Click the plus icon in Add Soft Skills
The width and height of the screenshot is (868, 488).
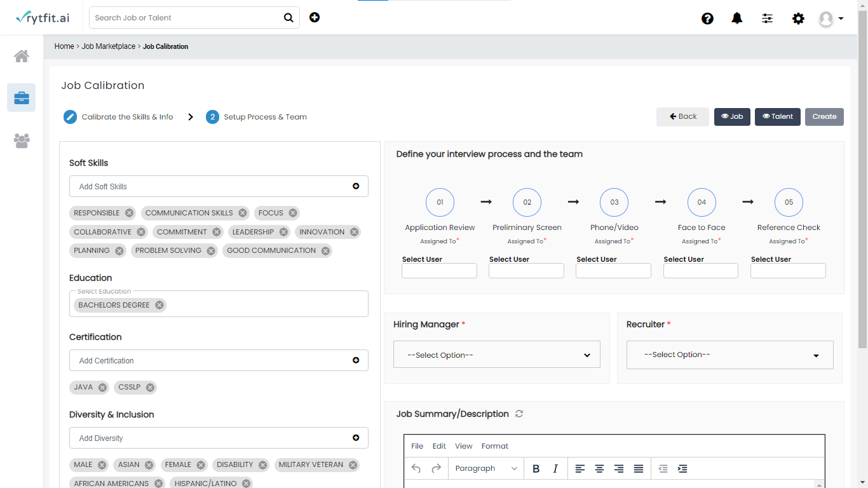[356, 186]
